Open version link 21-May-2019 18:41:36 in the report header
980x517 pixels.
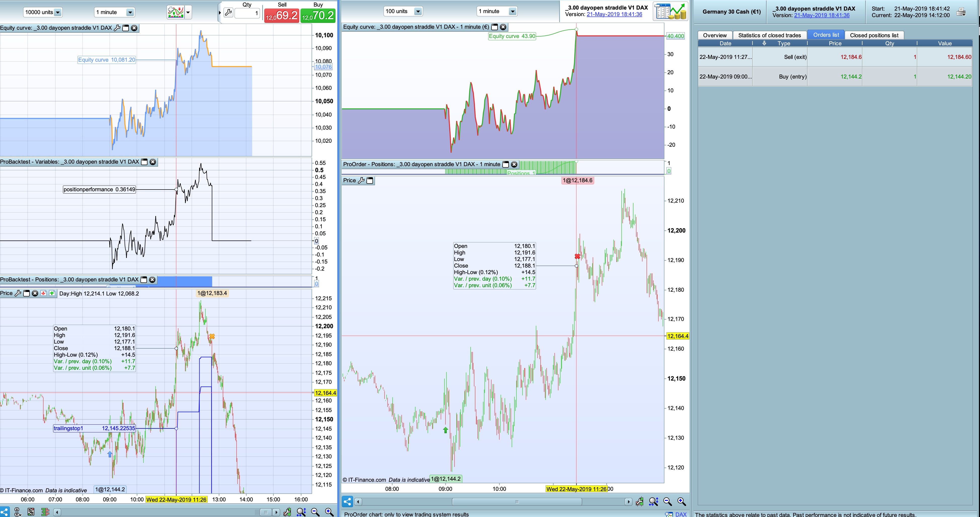pos(821,15)
